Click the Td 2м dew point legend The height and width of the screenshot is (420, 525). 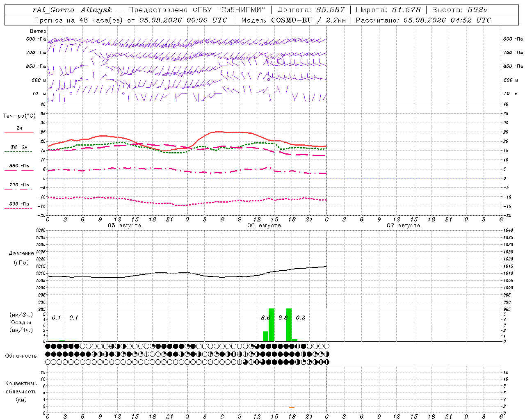pos(19,148)
